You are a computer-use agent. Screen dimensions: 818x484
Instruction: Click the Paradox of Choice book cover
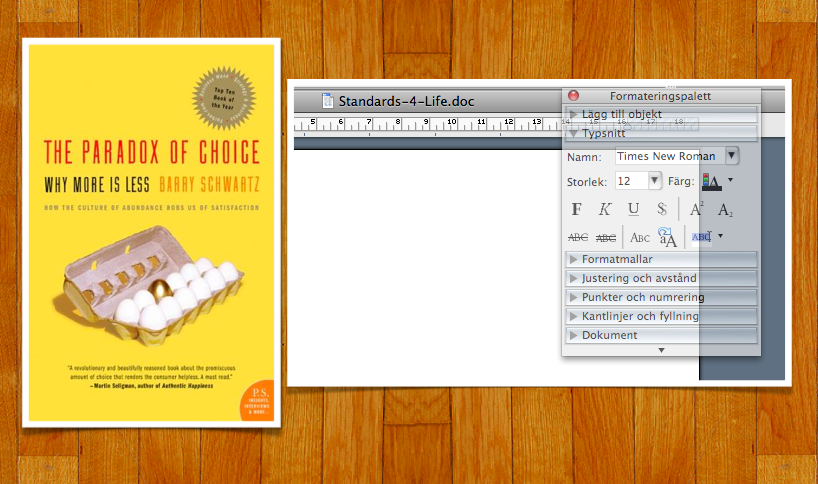point(152,232)
